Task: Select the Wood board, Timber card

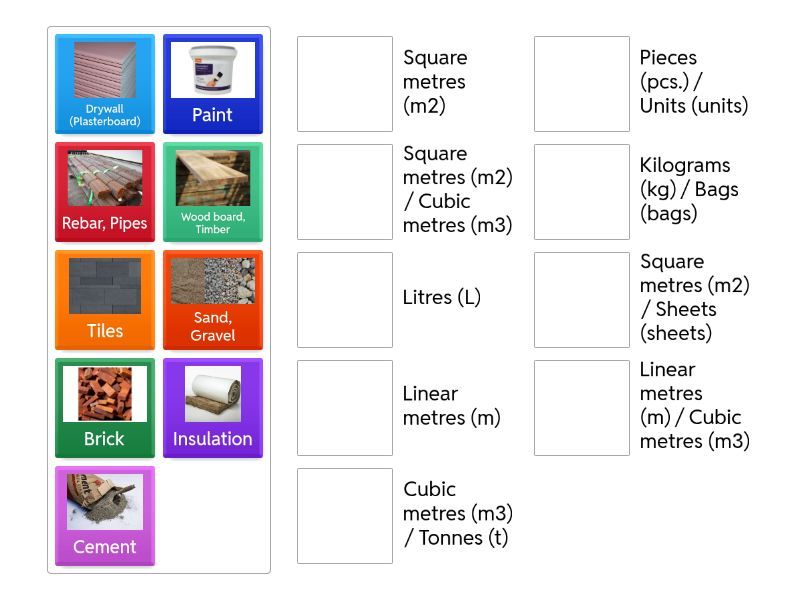Action: 213,192
